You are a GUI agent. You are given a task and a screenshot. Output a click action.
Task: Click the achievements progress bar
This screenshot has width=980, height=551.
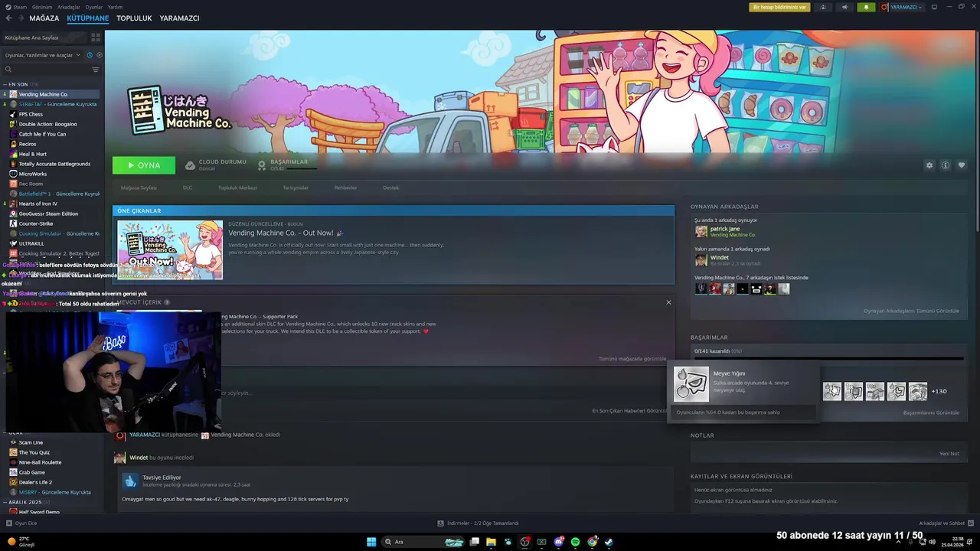click(x=828, y=358)
